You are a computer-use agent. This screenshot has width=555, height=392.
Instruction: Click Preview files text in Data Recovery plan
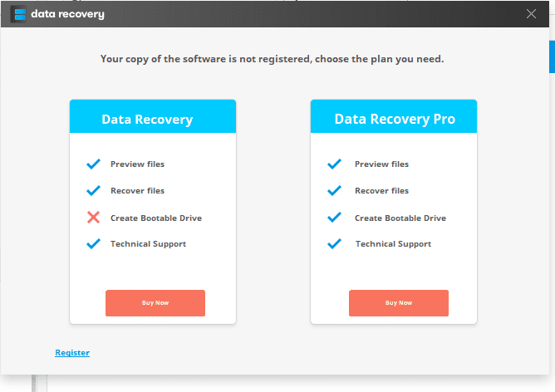pos(137,164)
